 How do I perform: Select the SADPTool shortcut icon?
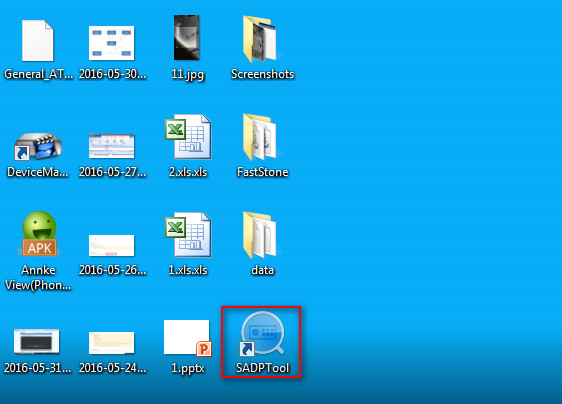pos(262,334)
